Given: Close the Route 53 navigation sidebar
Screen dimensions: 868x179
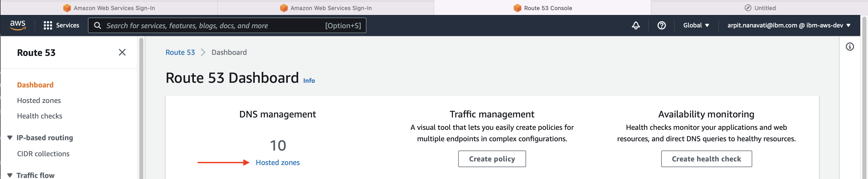Looking at the screenshot, I should [x=122, y=52].
